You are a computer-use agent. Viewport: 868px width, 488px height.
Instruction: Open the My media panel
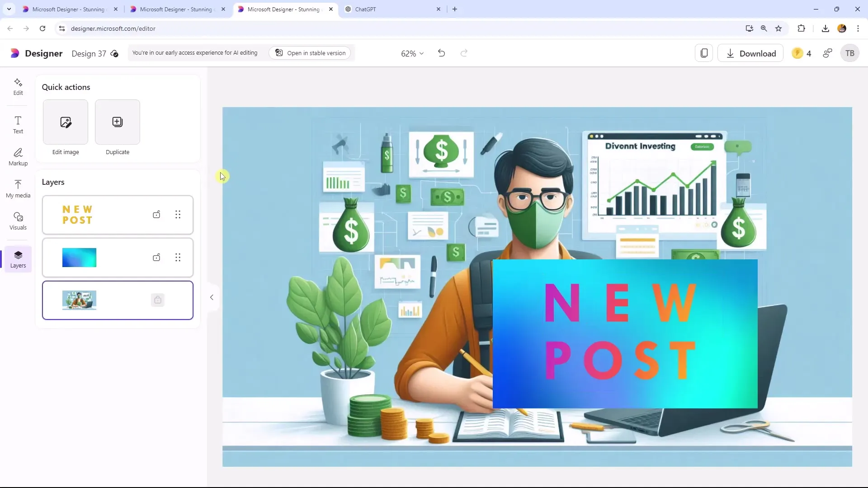pos(18,189)
